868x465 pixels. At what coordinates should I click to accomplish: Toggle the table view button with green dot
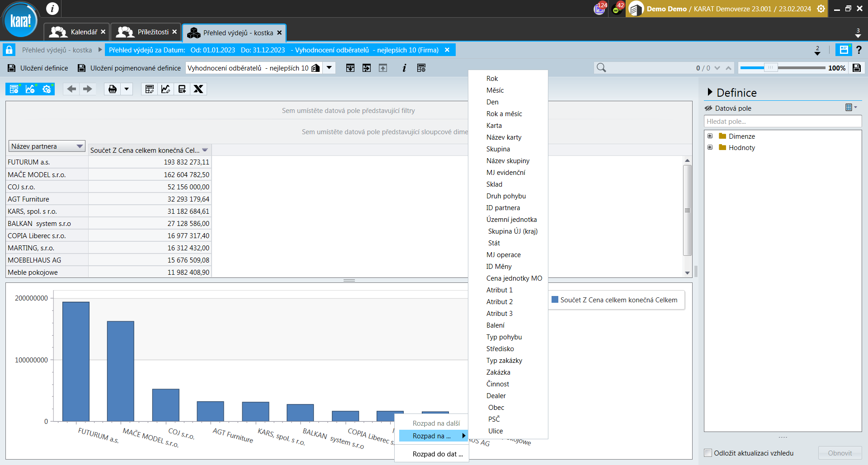point(14,89)
